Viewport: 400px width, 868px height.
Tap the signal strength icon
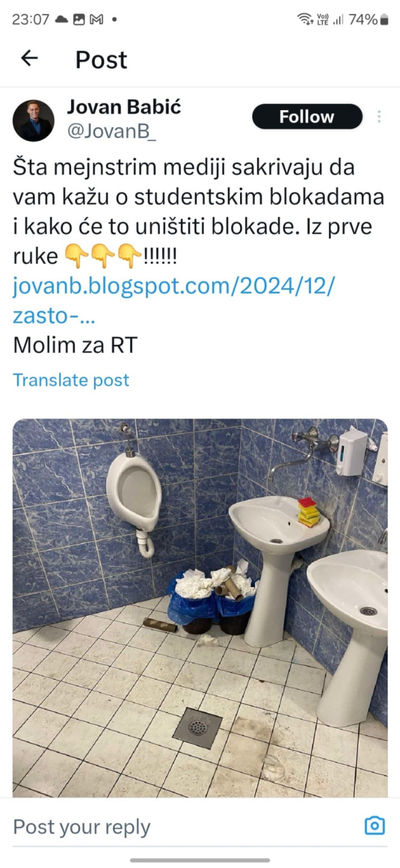(338, 20)
